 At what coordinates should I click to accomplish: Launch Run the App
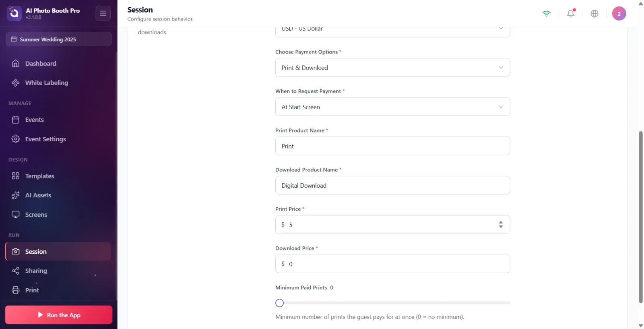click(x=59, y=315)
